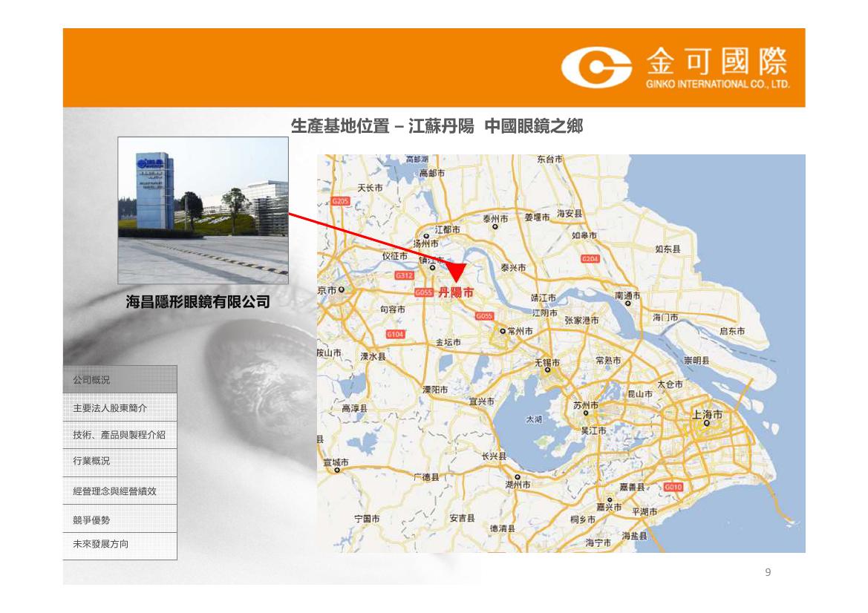Click the 海昌隱形眼鏡有限公司 caption
The width and height of the screenshot is (868, 613).
(198, 301)
